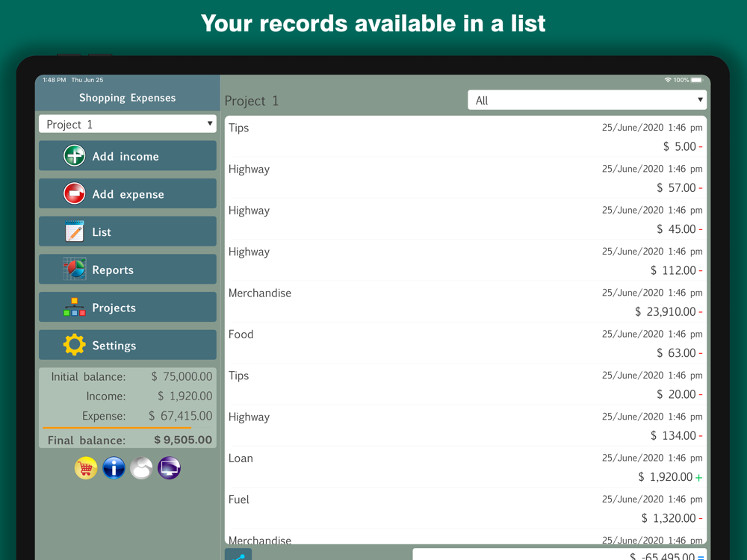Select the Tips record of $5.00

pyautogui.click(x=465, y=137)
